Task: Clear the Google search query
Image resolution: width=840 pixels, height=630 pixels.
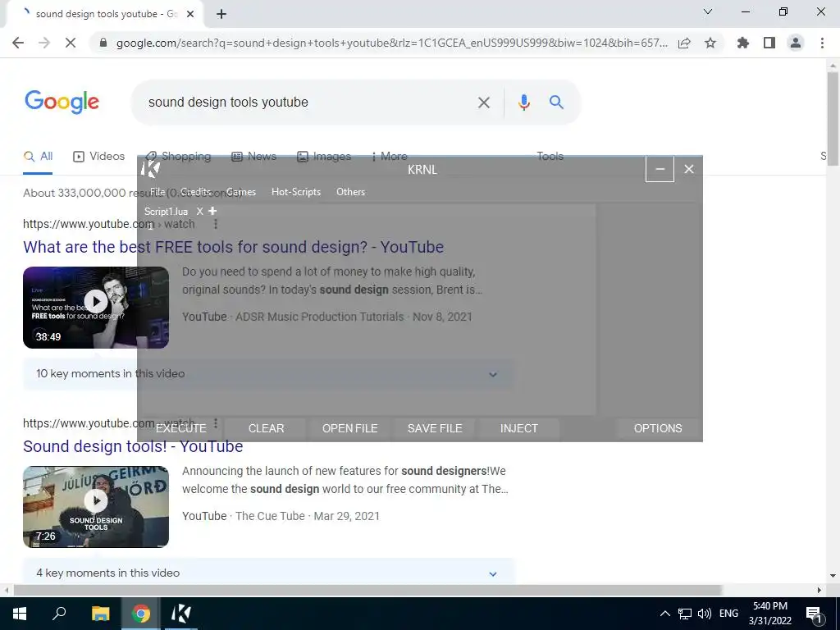Action: (484, 103)
